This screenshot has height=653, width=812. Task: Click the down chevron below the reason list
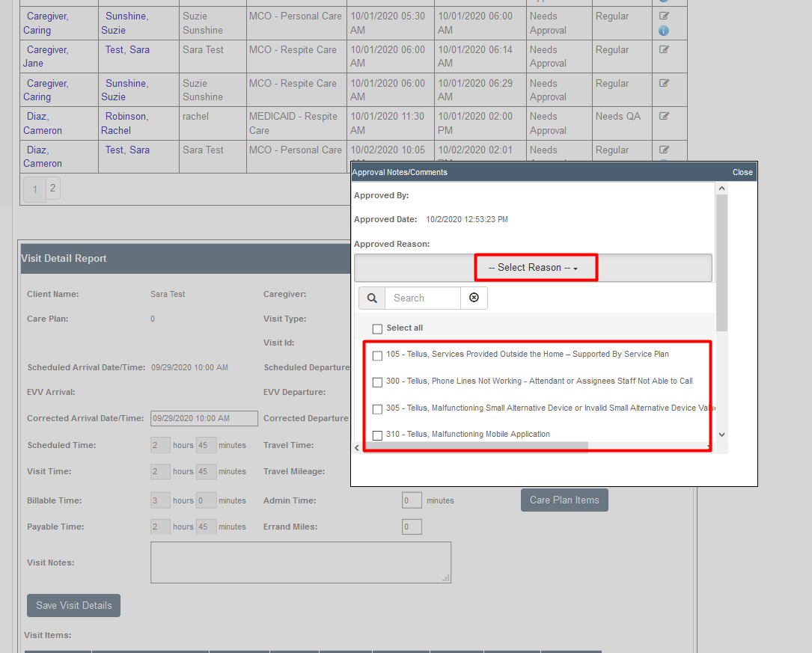721,434
